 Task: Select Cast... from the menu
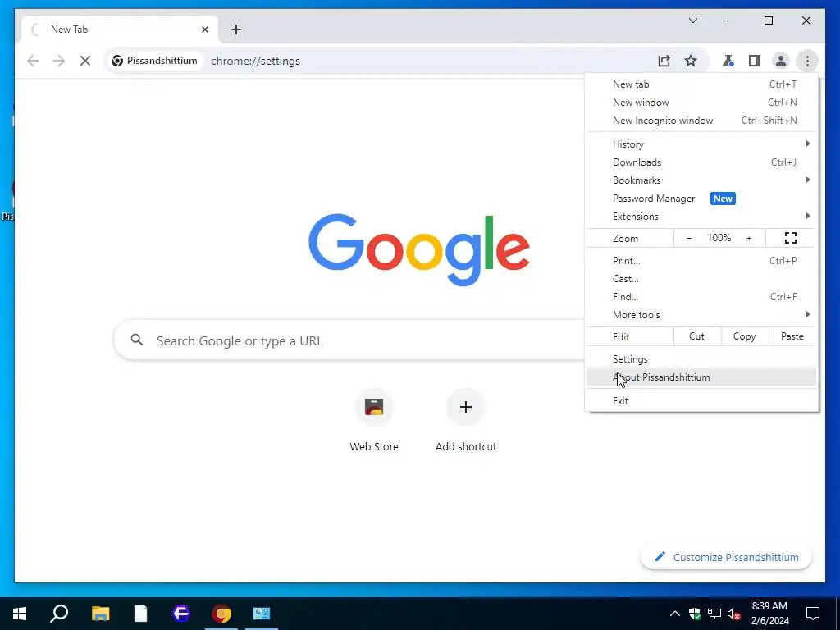701,279
